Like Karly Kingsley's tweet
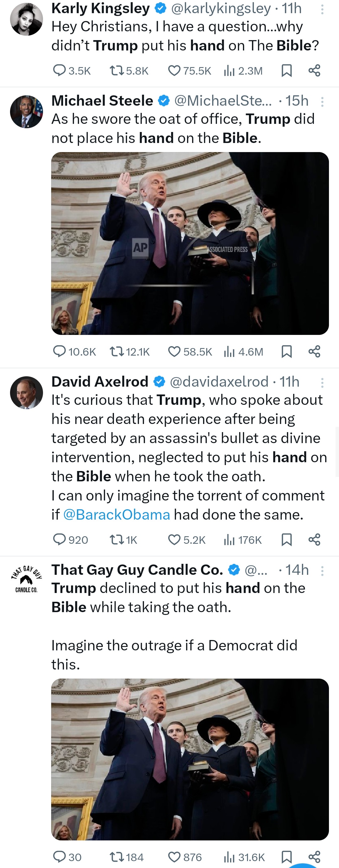 pyautogui.click(x=174, y=71)
